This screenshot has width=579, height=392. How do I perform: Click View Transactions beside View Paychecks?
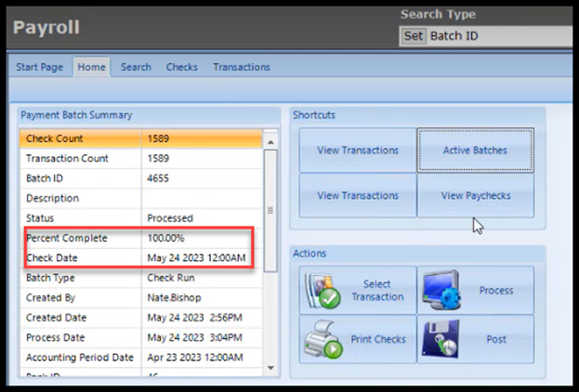click(x=358, y=196)
